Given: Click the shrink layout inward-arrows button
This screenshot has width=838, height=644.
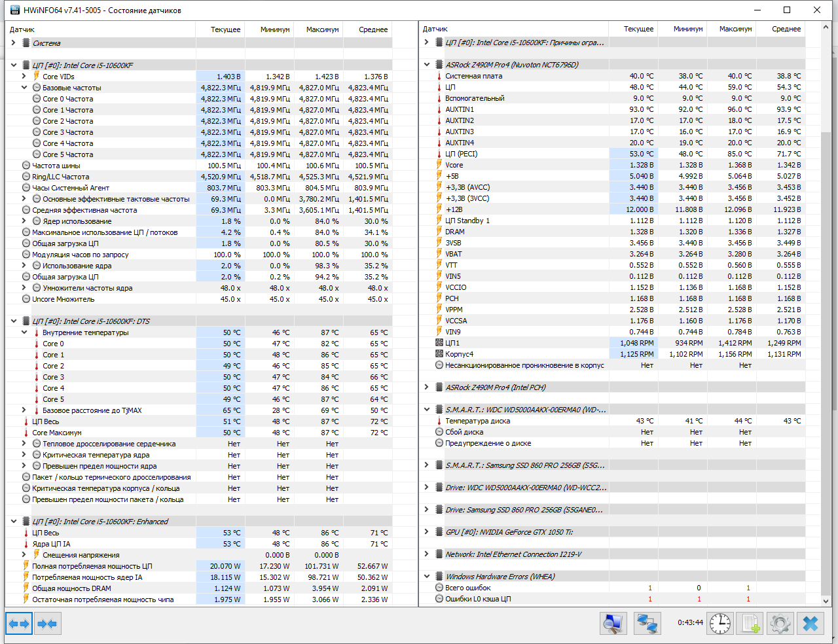Looking at the screenshot, I should click(47, 624).
